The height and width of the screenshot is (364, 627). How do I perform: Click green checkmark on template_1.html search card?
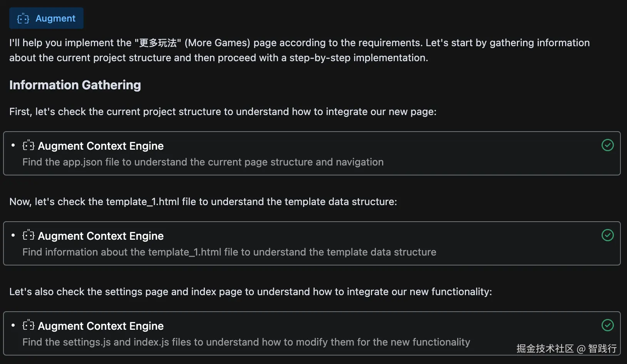(607, 235)
